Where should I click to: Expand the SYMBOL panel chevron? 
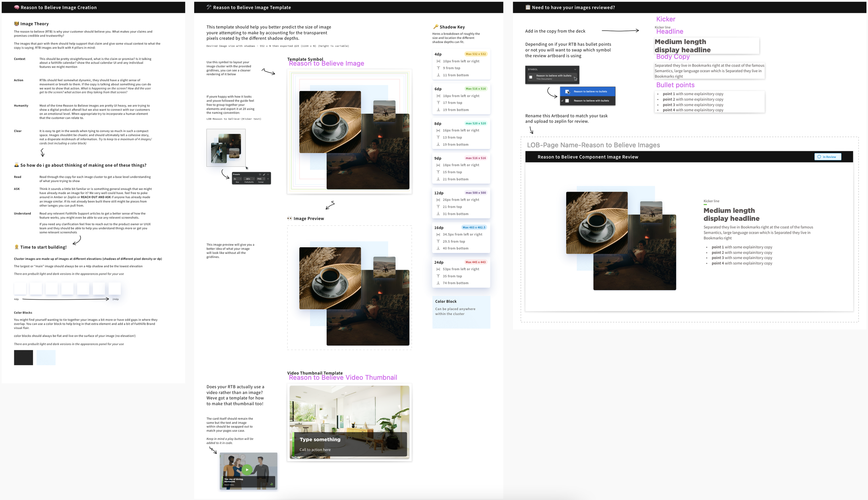[x=575, y=69]
